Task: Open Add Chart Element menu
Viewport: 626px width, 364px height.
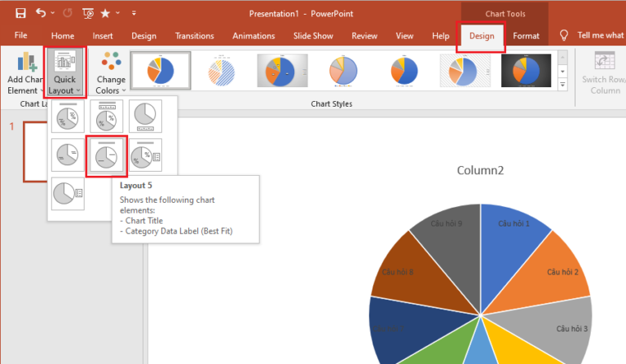Action: 24,74
